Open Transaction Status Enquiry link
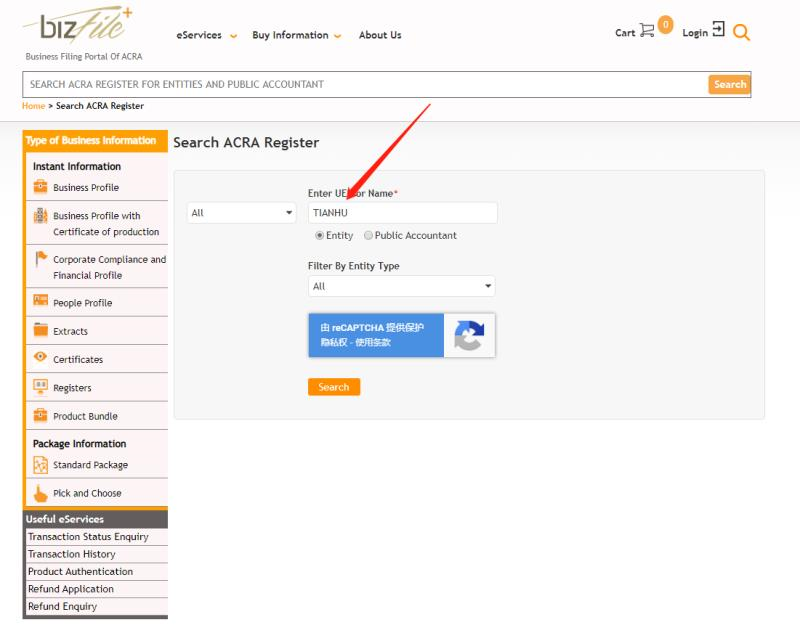Viewport: 800px width, 633px height. [88, 537]
